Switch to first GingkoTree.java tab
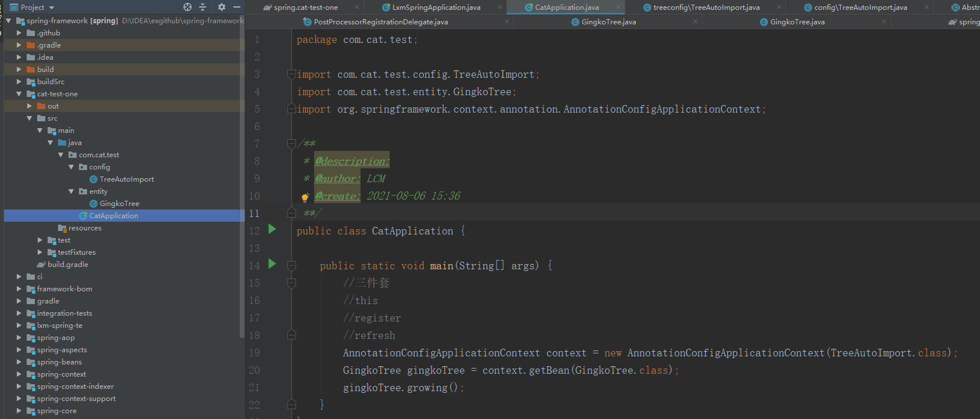Screen dimensions: 980x419 (608, 21)
